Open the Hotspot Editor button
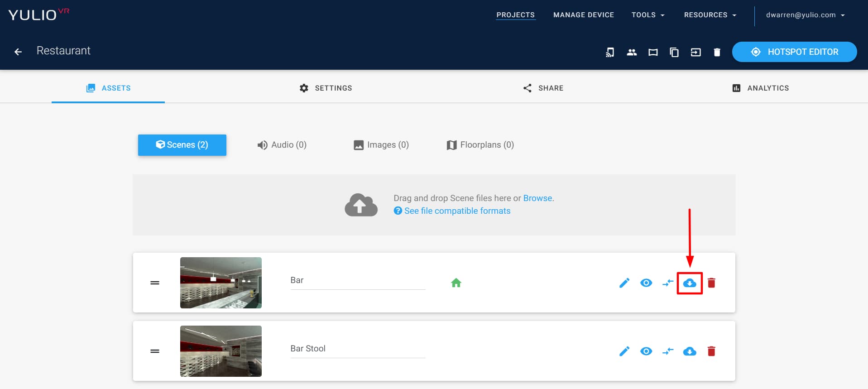The image size is (868, 389). pyautogui.click(x=794, y=52)
